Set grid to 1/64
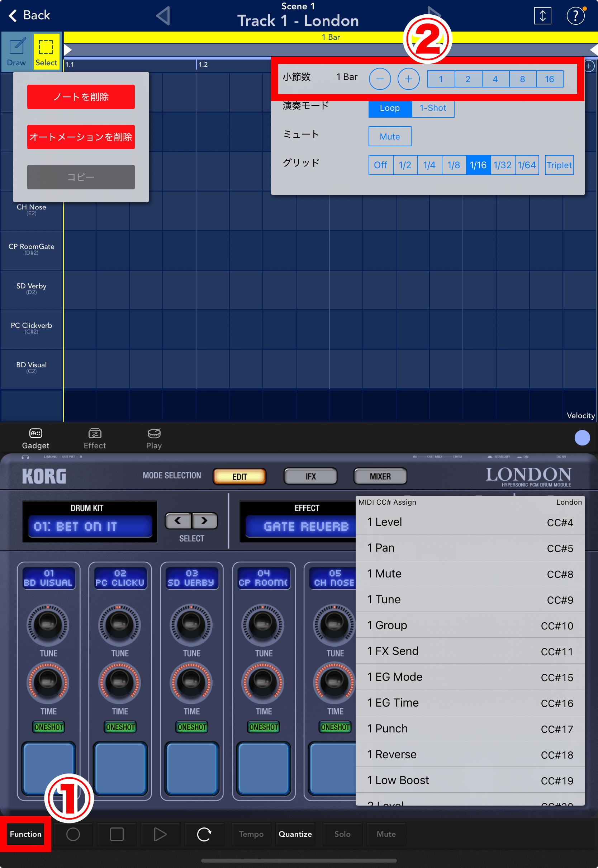The height and width of the screenshot is (868, 598). 527,165
